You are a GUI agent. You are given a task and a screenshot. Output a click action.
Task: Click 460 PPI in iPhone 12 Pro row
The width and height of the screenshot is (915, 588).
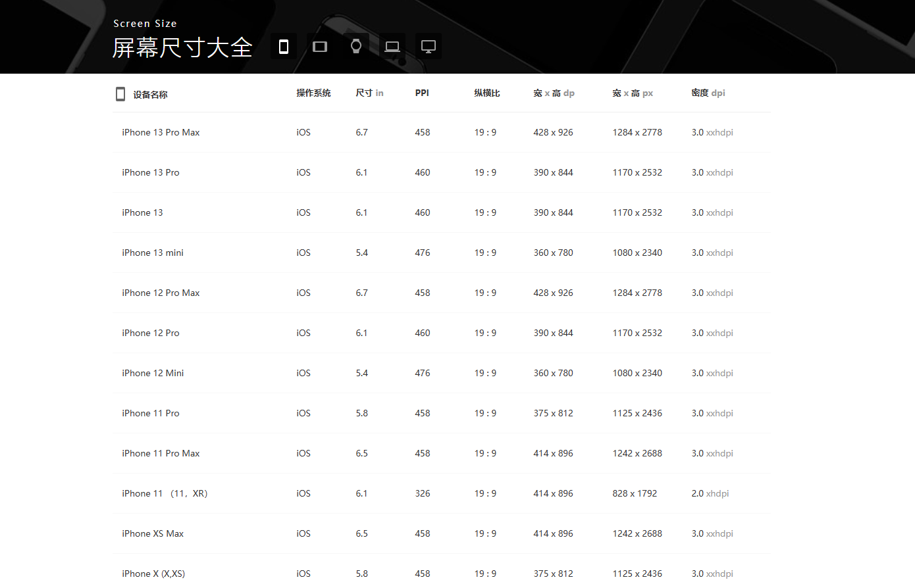pos(423,333)
